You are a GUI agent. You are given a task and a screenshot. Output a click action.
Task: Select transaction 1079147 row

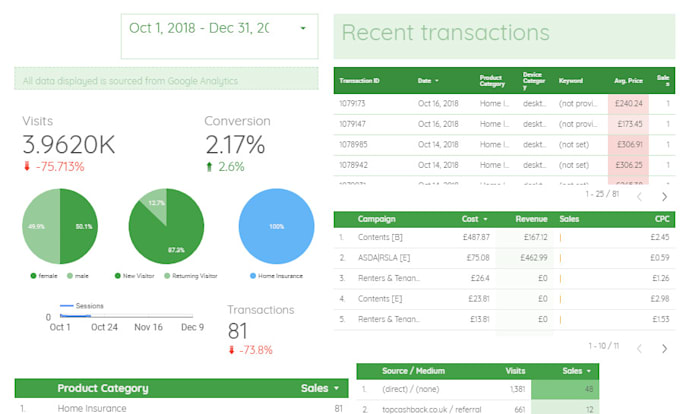pos(504,124)
